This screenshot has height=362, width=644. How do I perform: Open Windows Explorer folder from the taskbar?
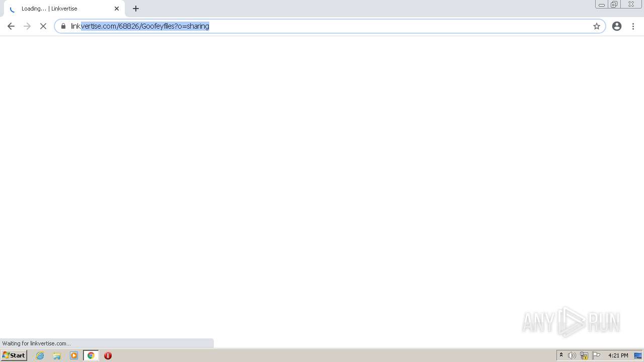(57, 355)
